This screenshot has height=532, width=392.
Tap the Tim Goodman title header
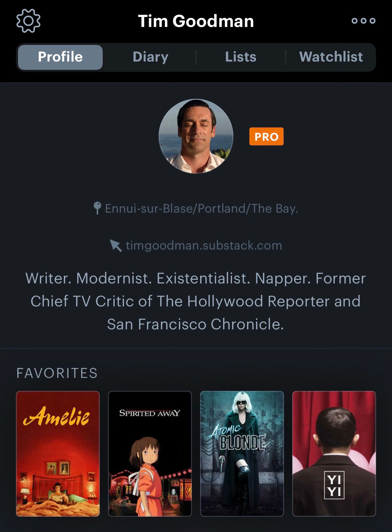click(196, 21)
